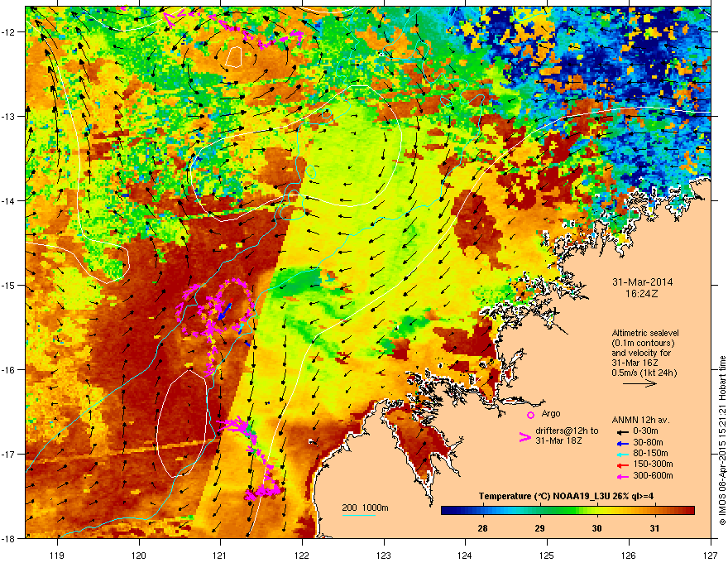Click the Temperature NOAA19_L3U color bar title
728x563 pixels.
point(566,496)
